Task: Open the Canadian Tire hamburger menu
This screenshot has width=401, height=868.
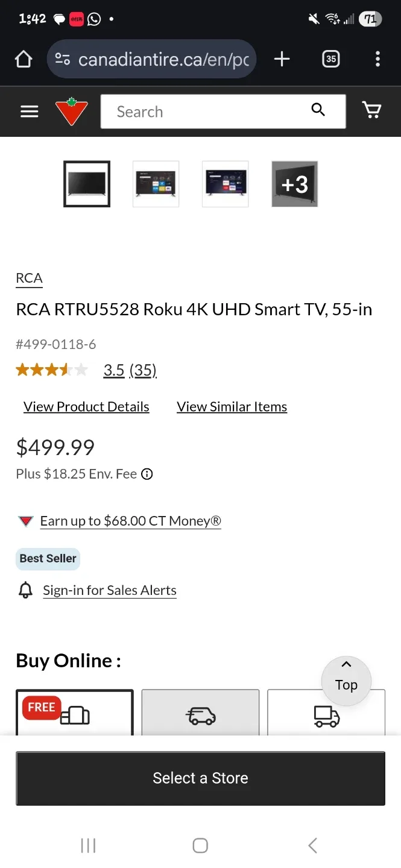Action: [x=29, y=112]
